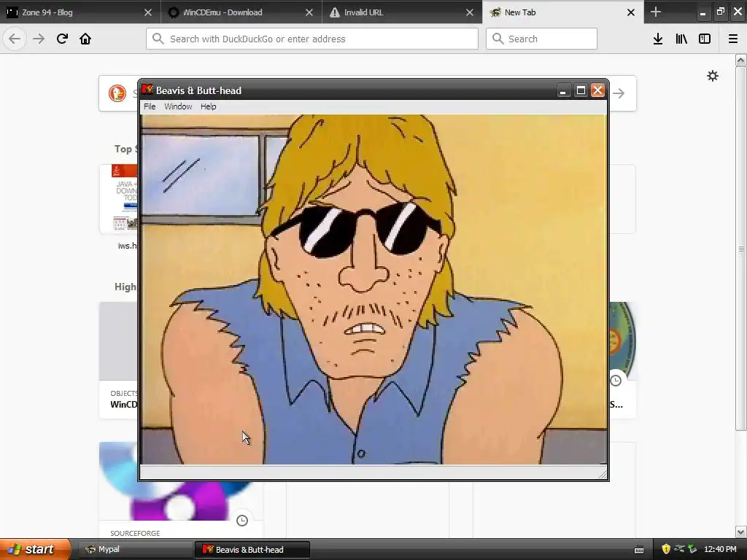The height and width of the screenshot is (560, 747).
Task: Open the Windows start button
Action: tap(35, 549)
